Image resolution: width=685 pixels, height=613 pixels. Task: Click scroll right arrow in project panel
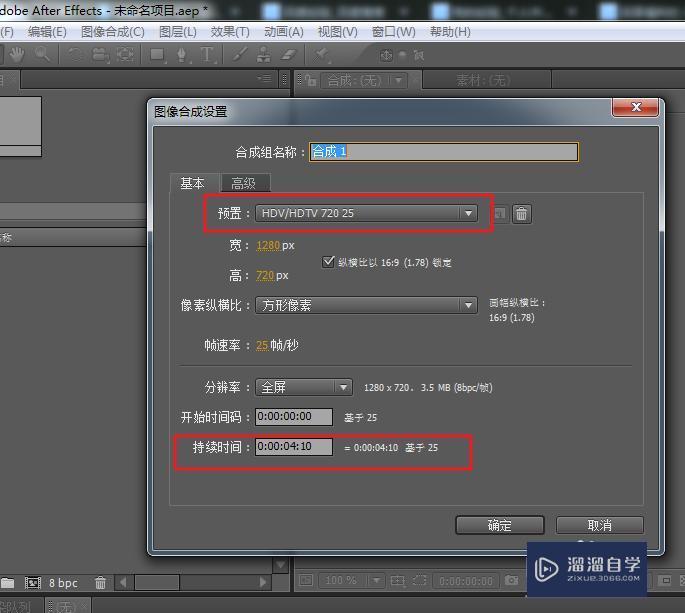point(263,582)
